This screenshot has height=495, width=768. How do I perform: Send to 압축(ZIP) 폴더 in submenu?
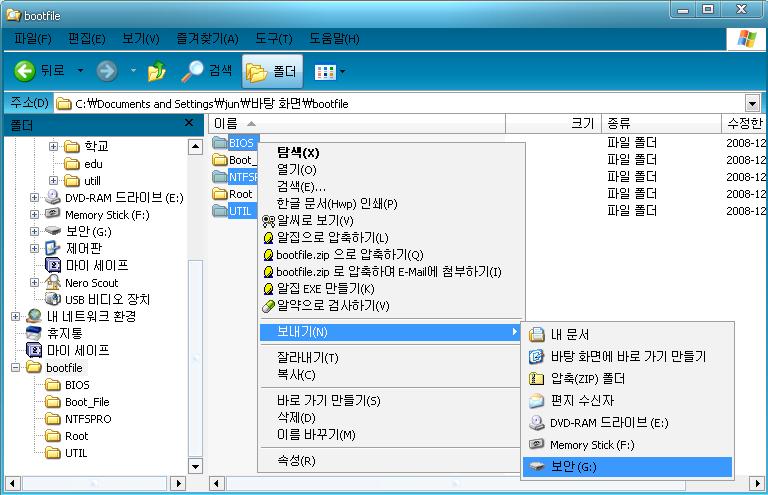[587, 379]
